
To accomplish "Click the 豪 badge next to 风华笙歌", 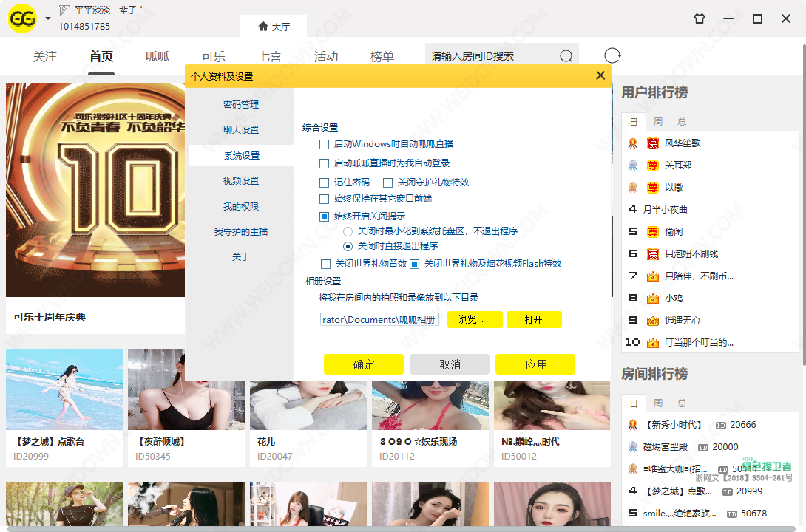I will [653, 143].
